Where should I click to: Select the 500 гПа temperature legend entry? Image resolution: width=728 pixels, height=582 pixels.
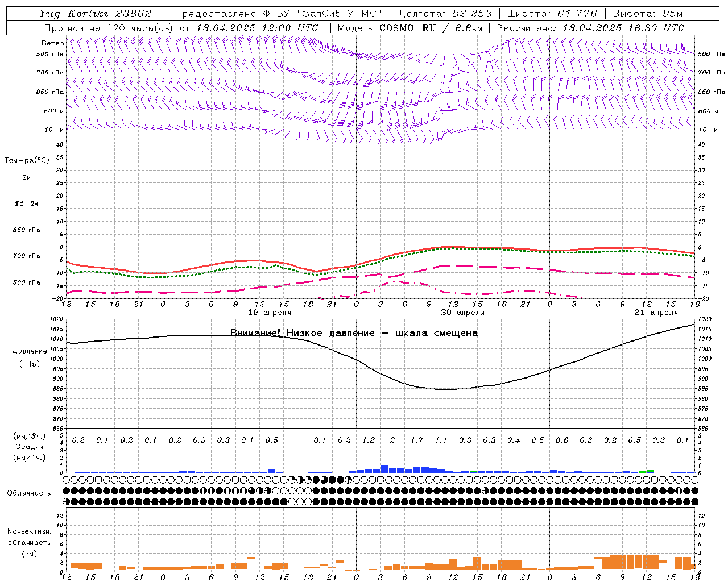coord(27,282)
